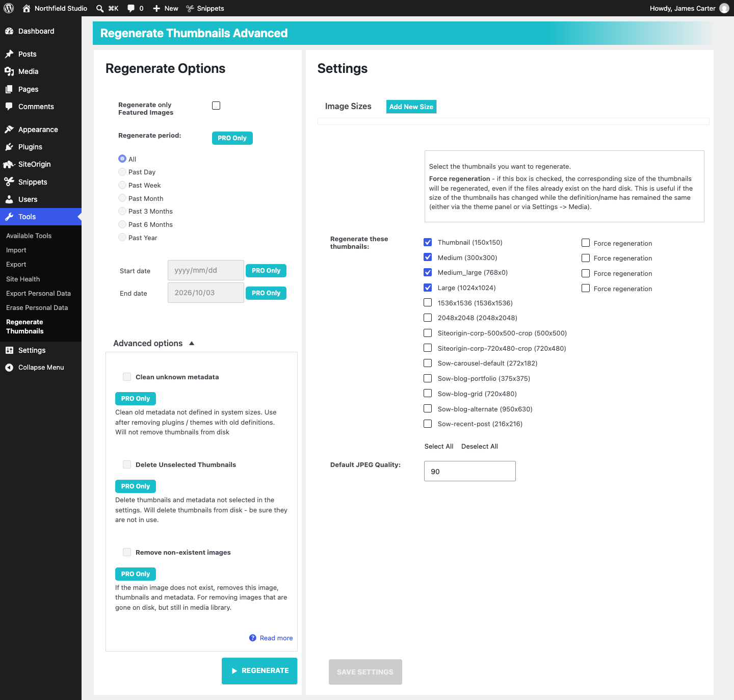The width and height of the screenshot is (734, 700).
Task: Uncheck the Thumbnail (150x150) size
Action: [428, 242]
